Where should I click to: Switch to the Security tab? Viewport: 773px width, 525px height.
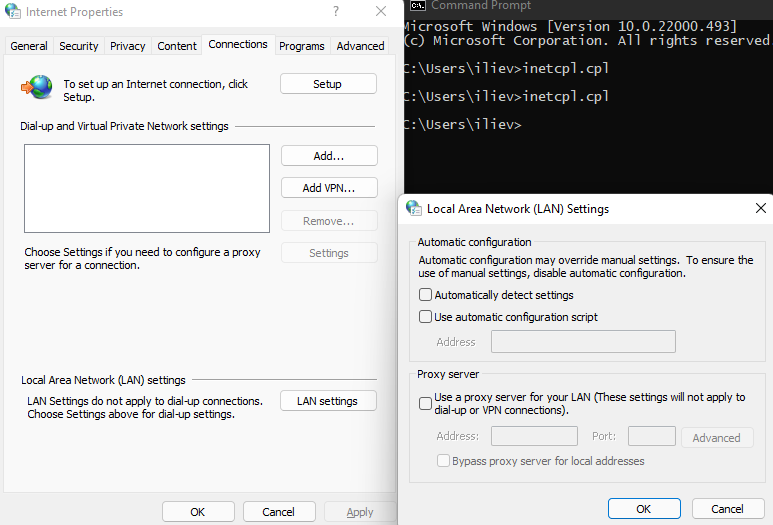(79, 46)
